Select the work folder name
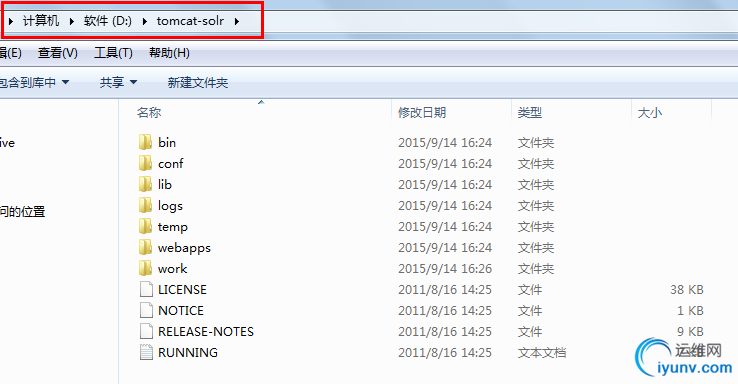738x384 pixels. [x=173, y=269]
